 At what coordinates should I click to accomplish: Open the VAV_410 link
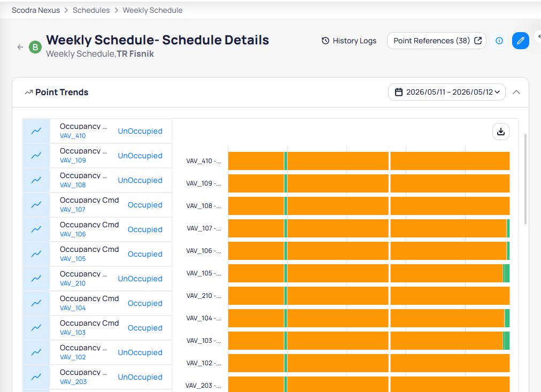(x=73, y=136)
